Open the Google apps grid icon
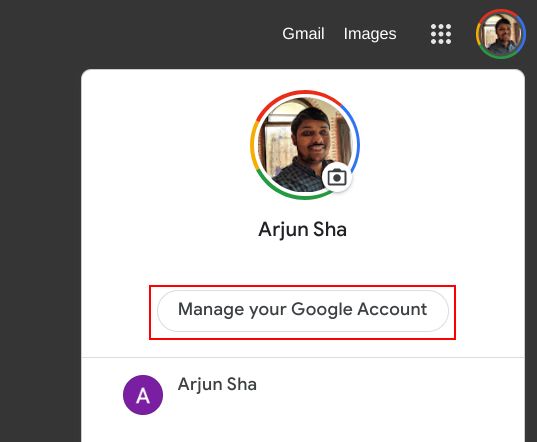The height and width of the screenshot is (442, 537). [x=441, y=34]
